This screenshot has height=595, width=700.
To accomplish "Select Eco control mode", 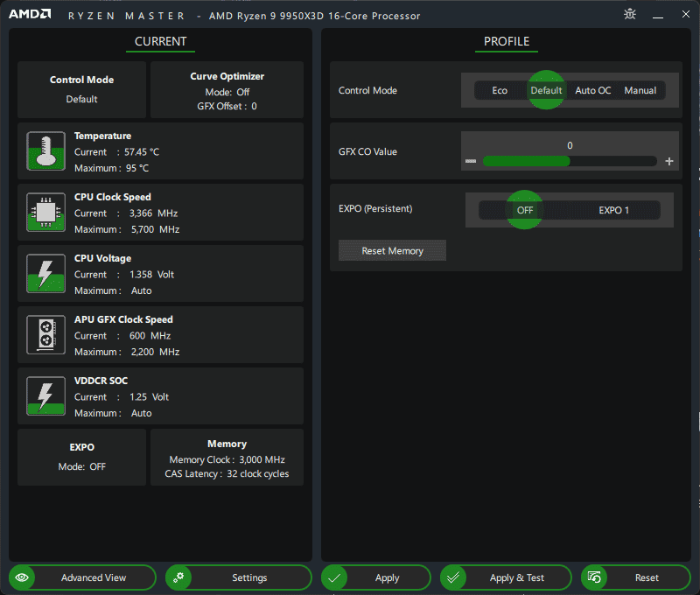I will [x=500, y=90].
